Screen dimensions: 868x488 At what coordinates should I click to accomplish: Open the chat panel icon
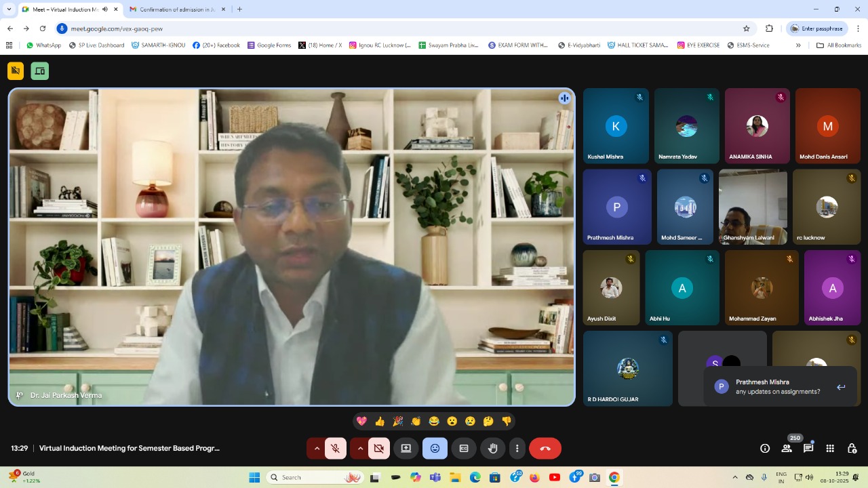[808, 449]
